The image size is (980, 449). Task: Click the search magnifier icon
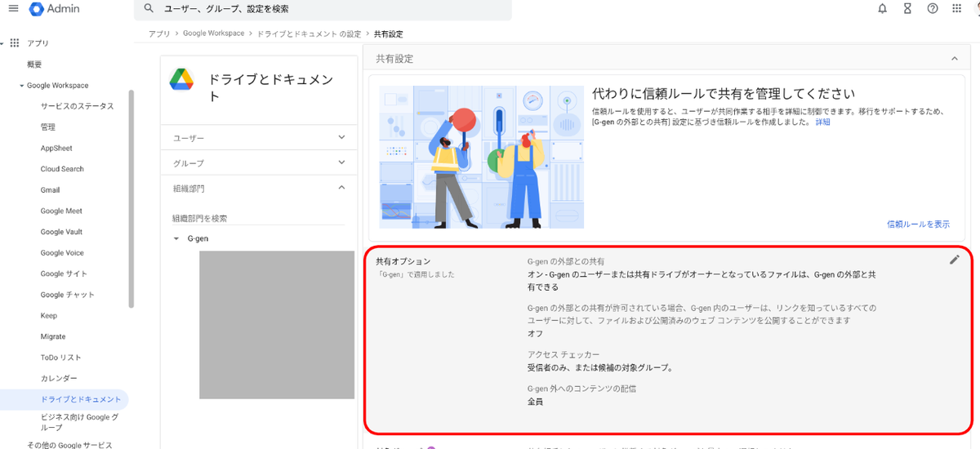148,9
